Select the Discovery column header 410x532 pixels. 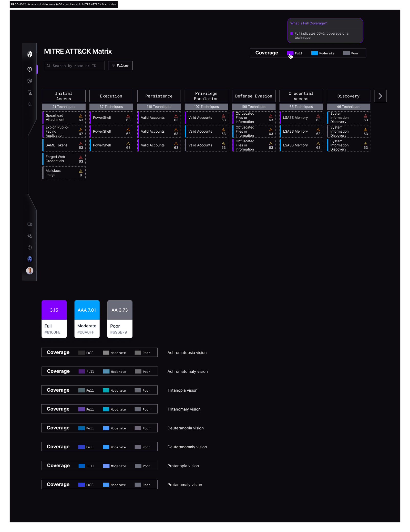click(348, 96)
